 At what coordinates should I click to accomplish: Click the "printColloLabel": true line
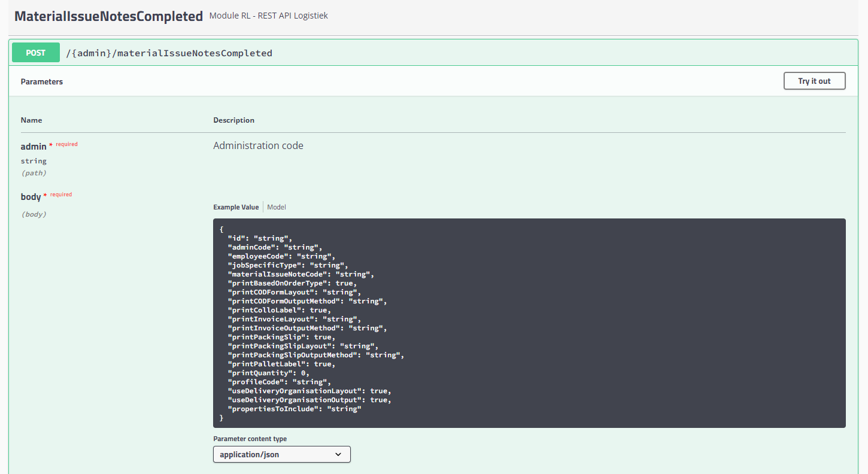coord(279,310)
